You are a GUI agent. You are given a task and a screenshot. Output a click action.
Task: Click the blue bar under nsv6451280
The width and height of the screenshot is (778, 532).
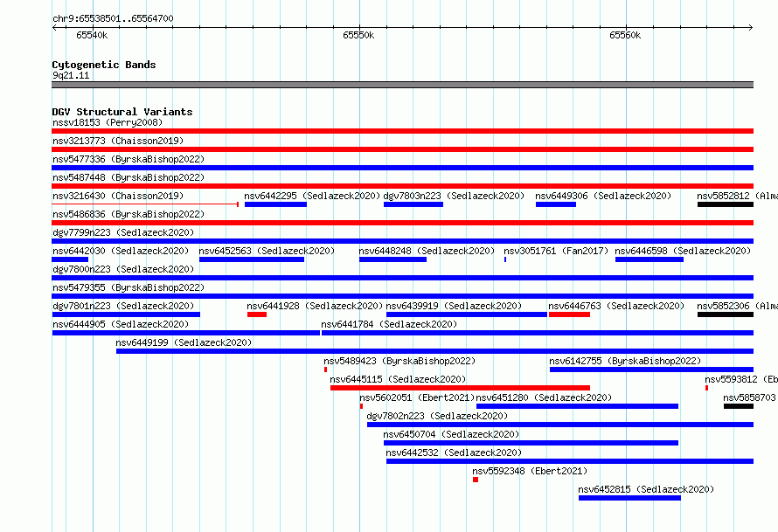click(x=577, y=406)
